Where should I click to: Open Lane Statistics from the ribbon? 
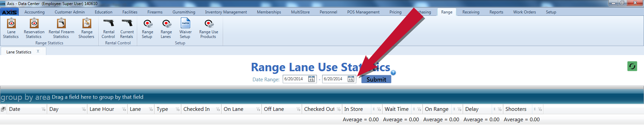[x=11, y=29]
